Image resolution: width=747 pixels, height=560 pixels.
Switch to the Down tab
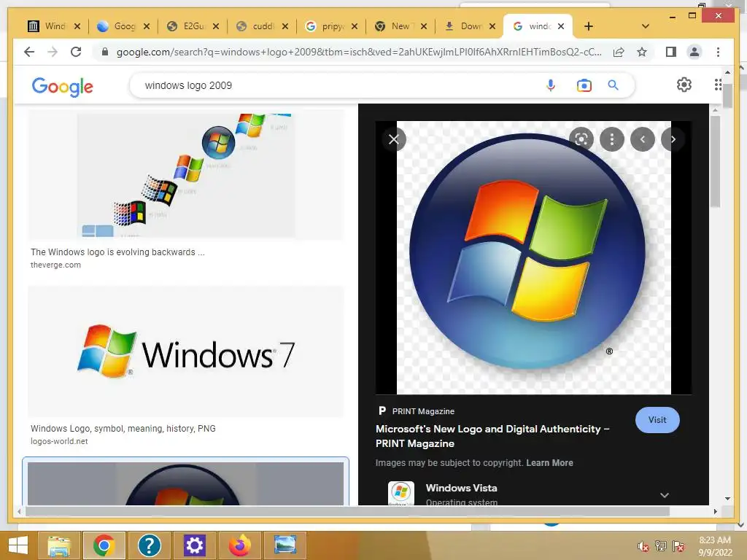463,26
